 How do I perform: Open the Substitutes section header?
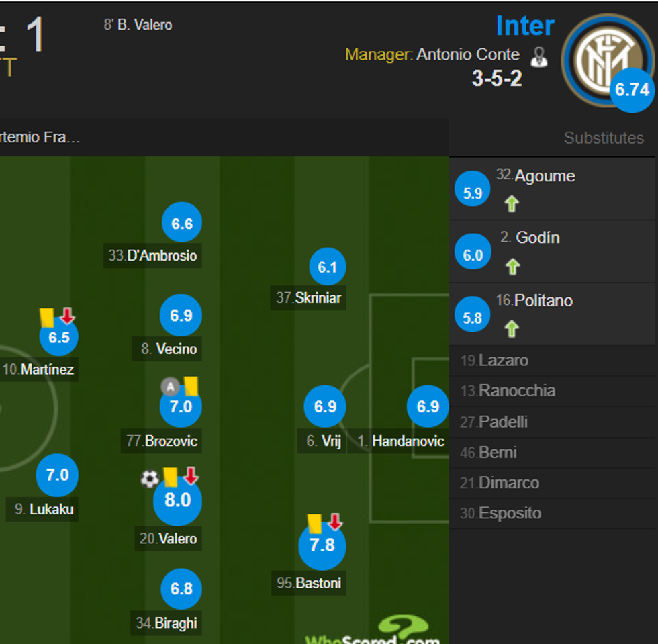[x=604, y=138]
